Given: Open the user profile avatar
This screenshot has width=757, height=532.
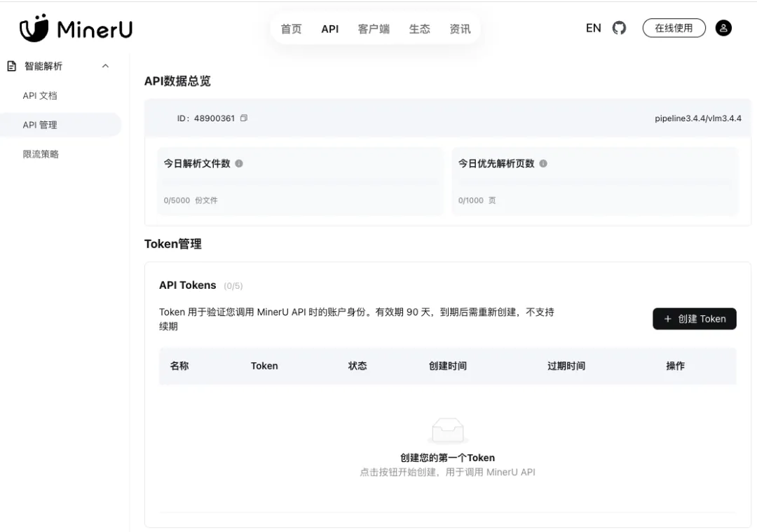Looking at the screenshot, I should 723,28.
